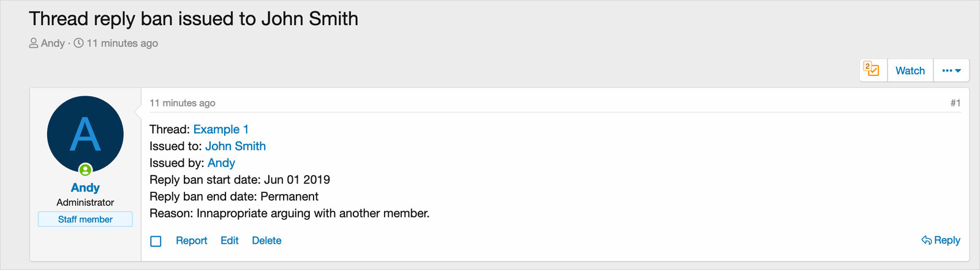Click the green online status icon
Screen dimensions: 980x270
[x=85, y=170]
